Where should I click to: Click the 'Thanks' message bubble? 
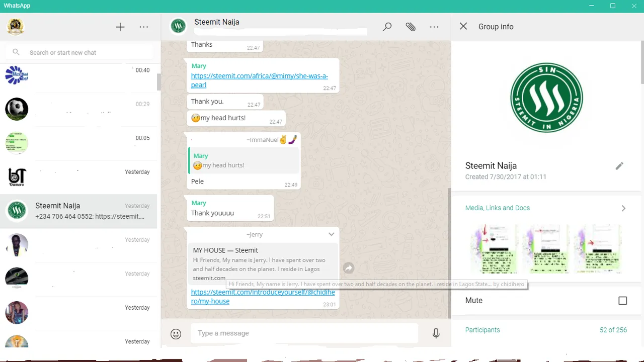(x=225, y=45)
